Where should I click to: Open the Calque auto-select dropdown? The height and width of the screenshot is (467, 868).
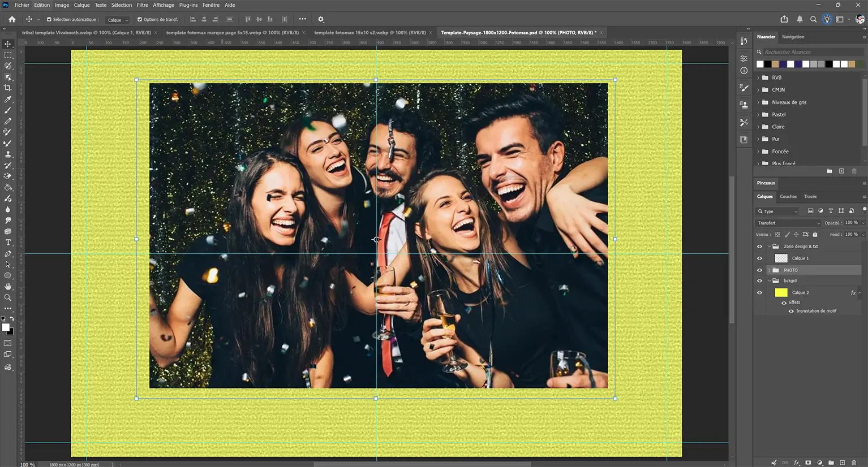pos(118,20)
